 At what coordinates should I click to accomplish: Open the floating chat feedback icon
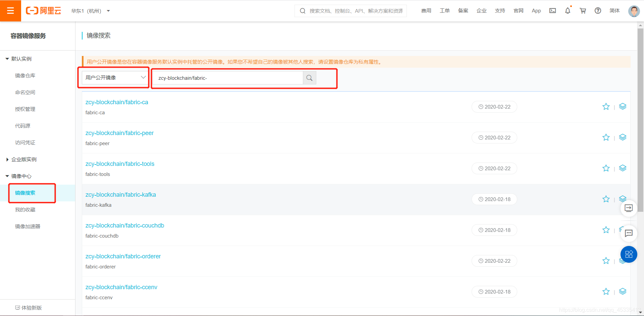tap(629, 233)
